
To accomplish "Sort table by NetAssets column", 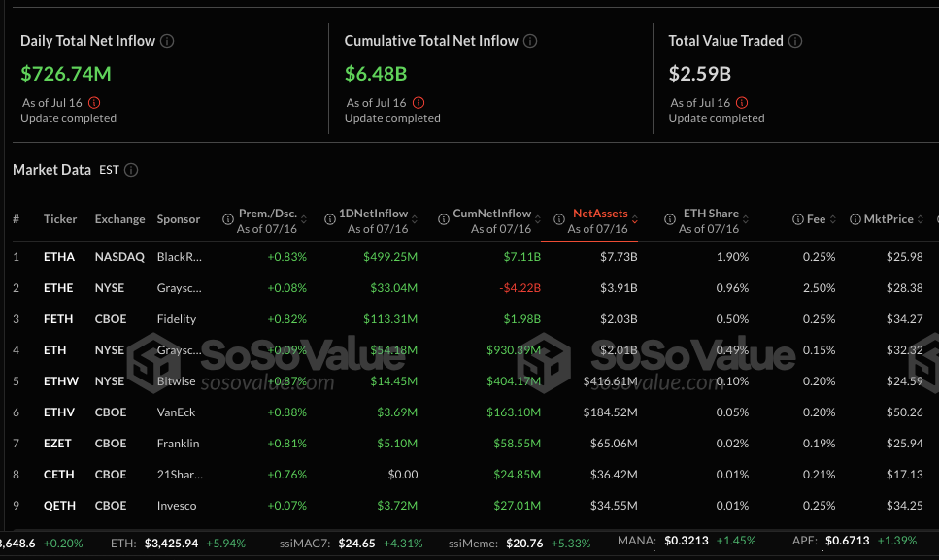I will 600,214.
